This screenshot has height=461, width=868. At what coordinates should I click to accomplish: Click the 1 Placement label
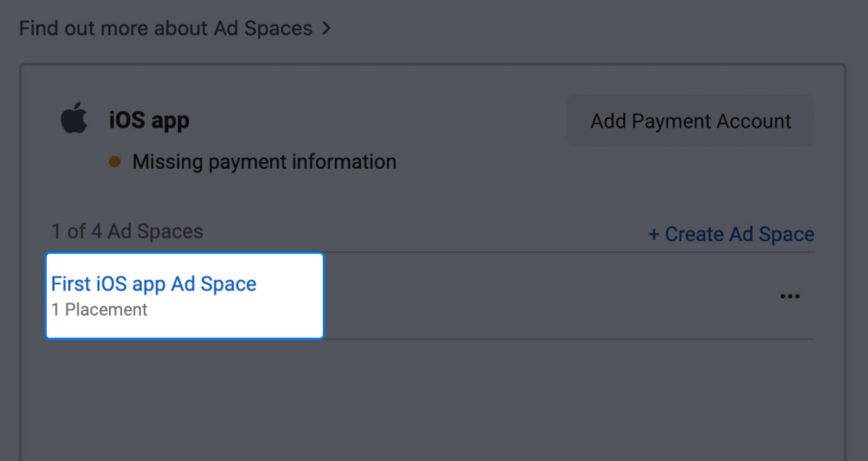[x=99, y=310]
